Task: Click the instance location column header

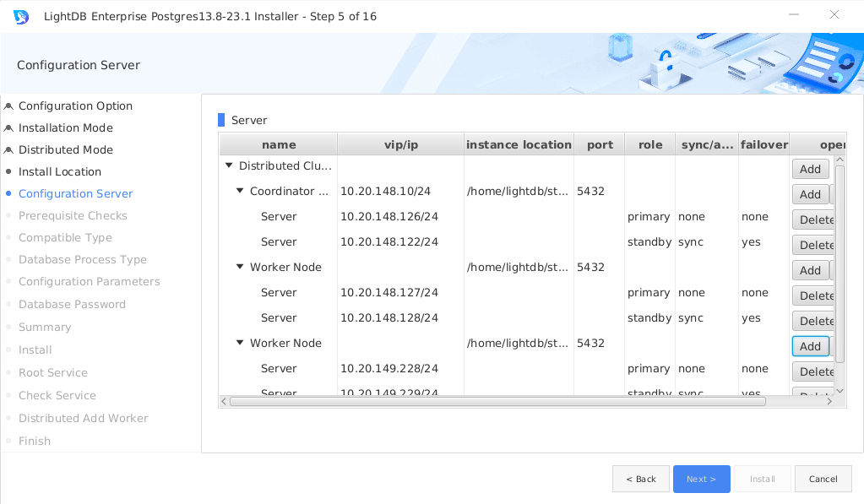Action: tap(519, 144)
